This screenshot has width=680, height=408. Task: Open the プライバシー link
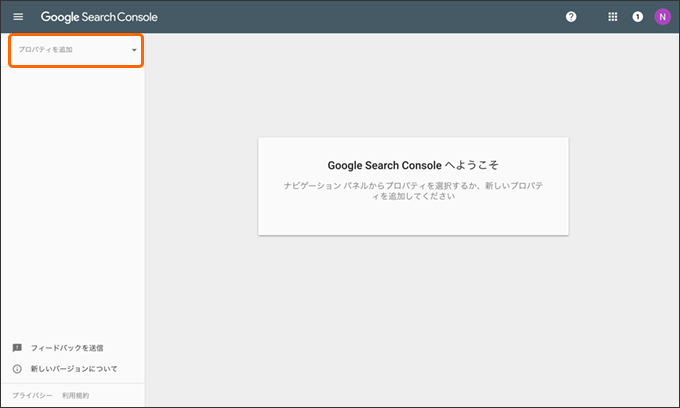pyautogui.click(x=32, y=395)
